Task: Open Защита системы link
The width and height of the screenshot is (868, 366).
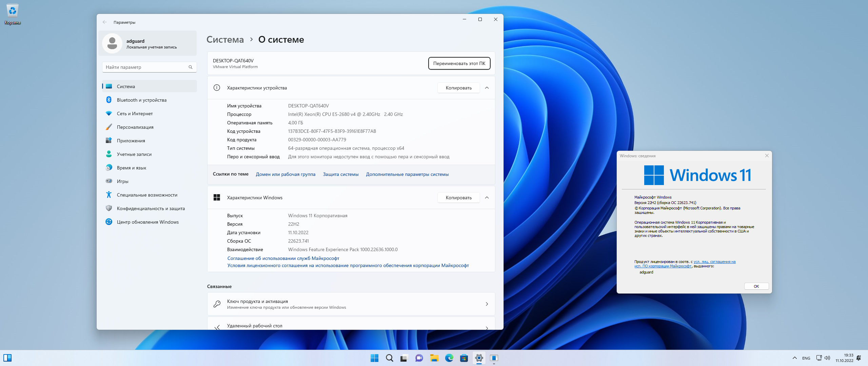Action: [341, 175]
